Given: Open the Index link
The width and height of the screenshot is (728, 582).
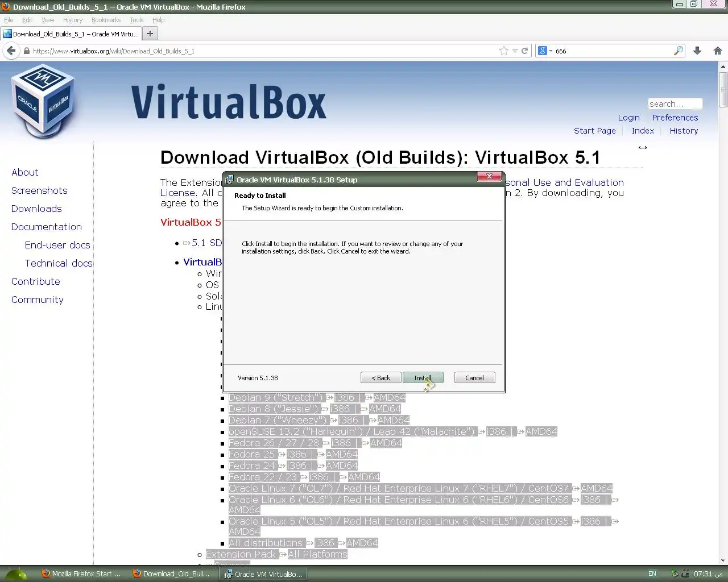Looking at the screenshot, I should pos(643,131).
